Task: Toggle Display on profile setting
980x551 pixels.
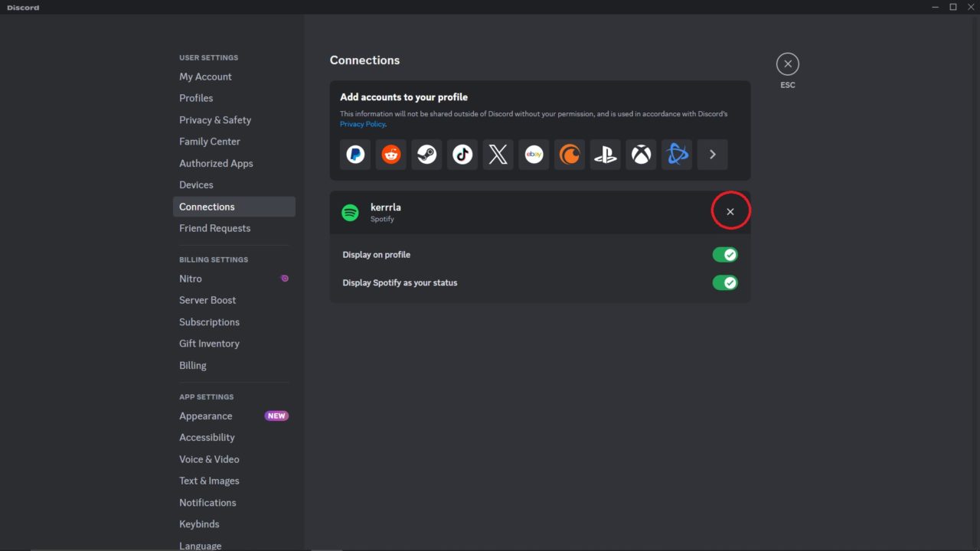Action: pyautogui.click(x=724, y=254)
